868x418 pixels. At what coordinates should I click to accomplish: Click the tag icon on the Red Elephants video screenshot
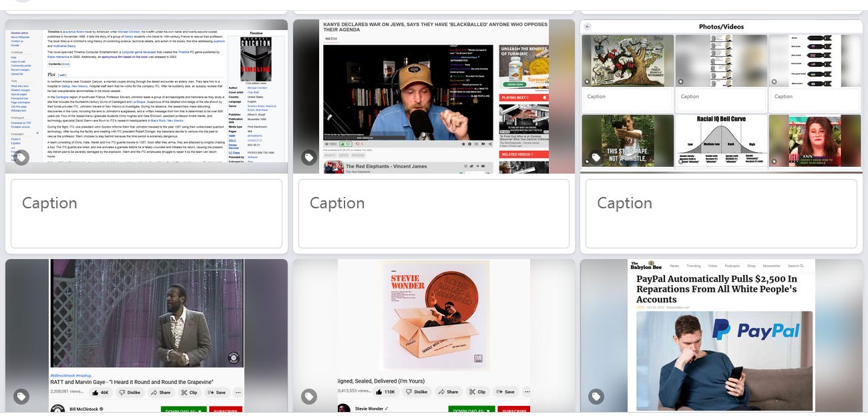click(x=308, y=158)
